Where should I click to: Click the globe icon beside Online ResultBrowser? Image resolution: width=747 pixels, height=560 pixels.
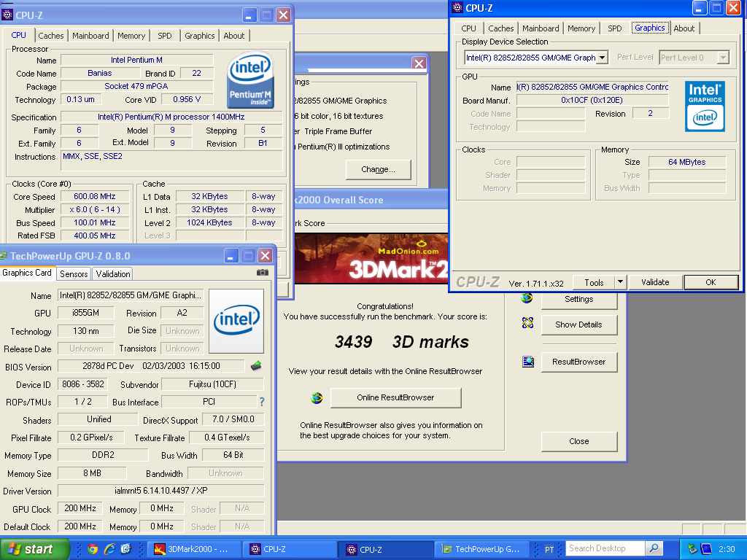317,397
